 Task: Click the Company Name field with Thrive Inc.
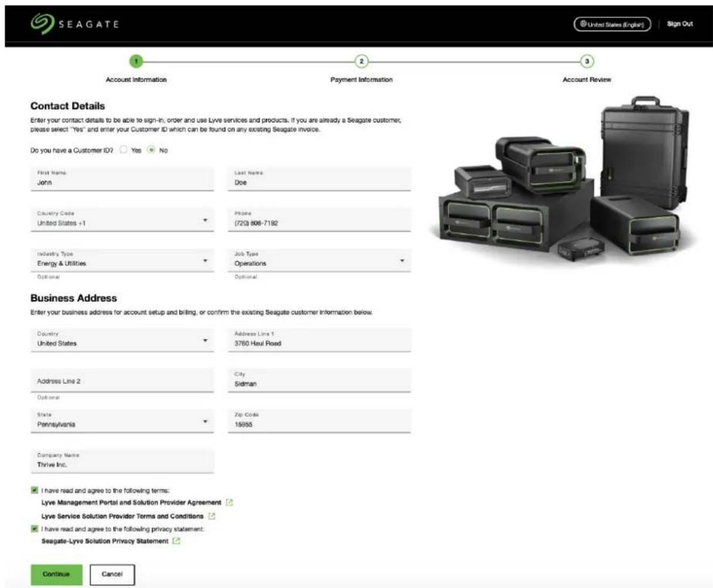122,461
